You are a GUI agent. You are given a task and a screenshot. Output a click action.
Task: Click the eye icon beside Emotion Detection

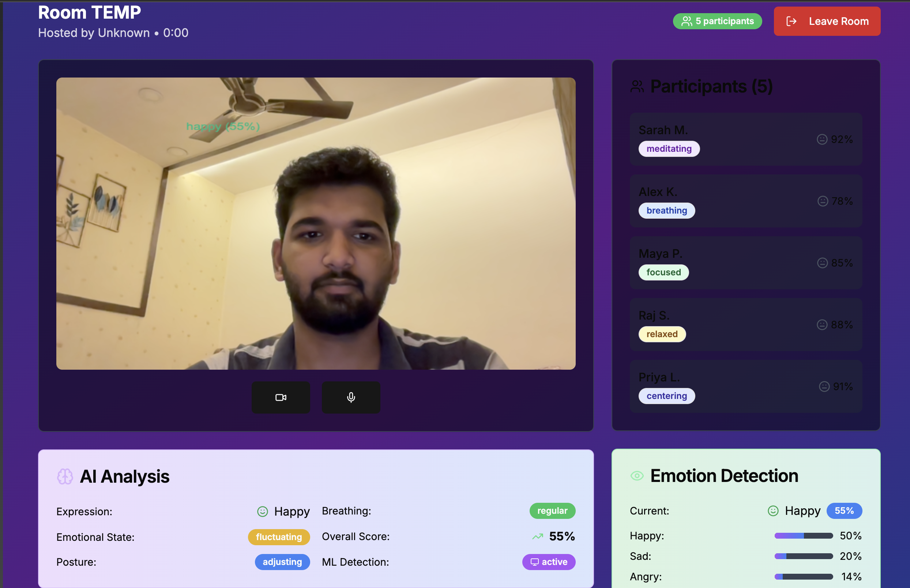click(x=636, y=476)
